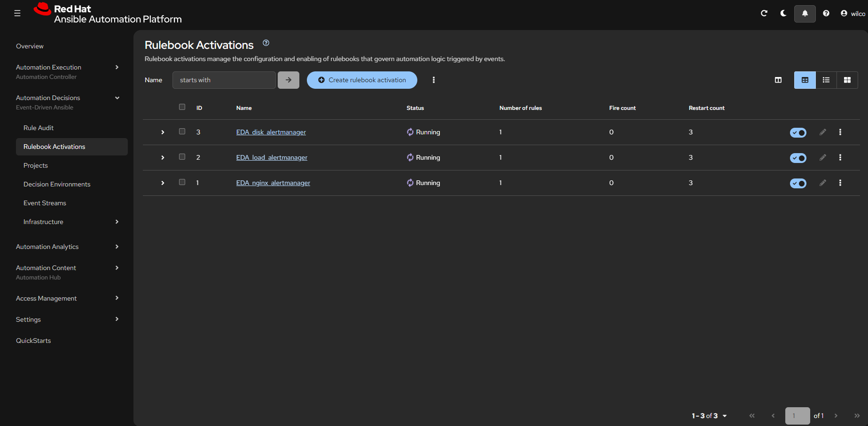Go to next page of results
The height and width of the screenshot is (426, 868).
[x=836, y=416]
